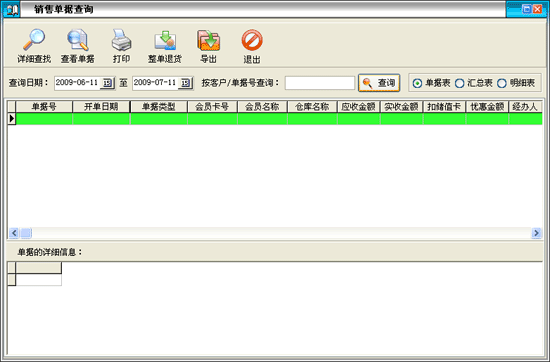Screen dimensions: 550x362
Task: Open the start date calendar dropdown
Action: point(107,83)
